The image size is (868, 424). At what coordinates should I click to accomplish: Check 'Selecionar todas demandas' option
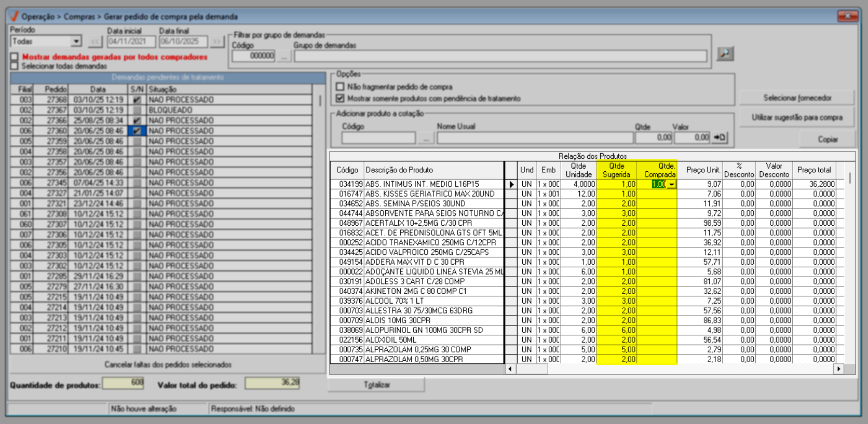(x=15, y=66)
